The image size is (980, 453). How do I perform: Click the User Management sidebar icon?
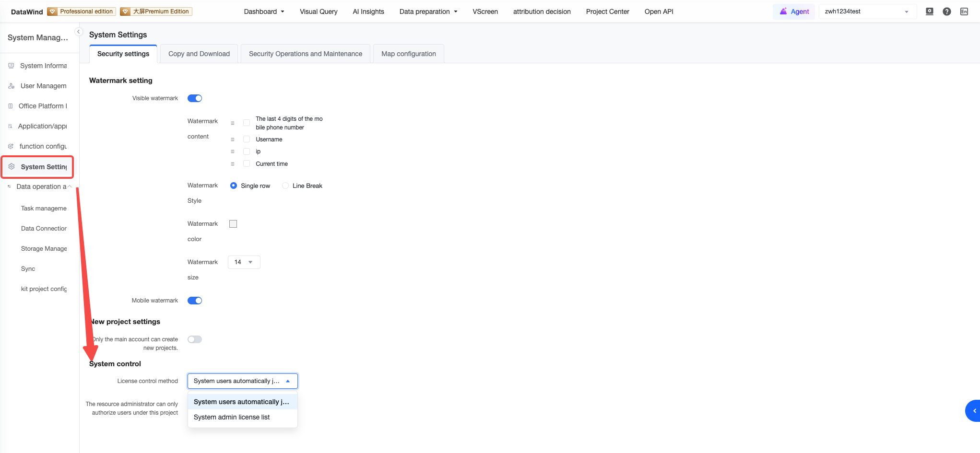pos(12,86)
